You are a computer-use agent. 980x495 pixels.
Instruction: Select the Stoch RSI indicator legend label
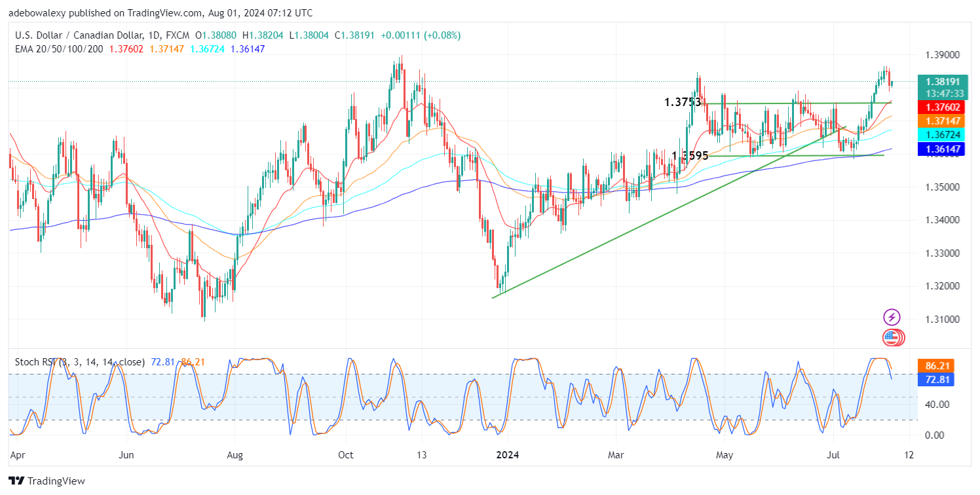pyautogui.click(x=80, y=361)
